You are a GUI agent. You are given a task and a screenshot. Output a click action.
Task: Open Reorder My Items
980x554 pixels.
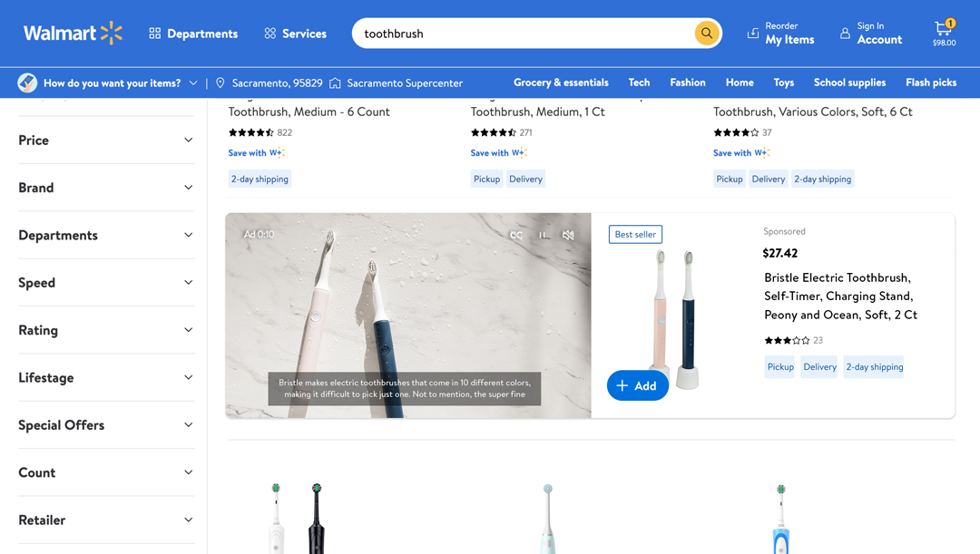point(780,34)
